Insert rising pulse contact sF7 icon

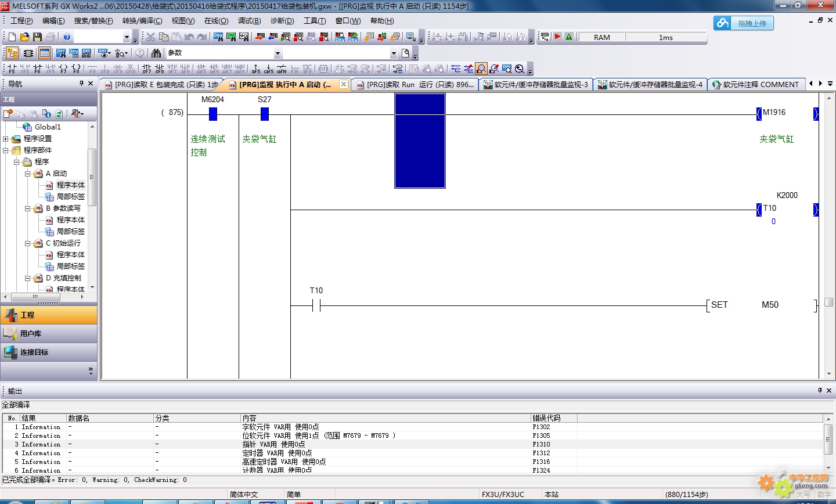click(x=147, y=69)
